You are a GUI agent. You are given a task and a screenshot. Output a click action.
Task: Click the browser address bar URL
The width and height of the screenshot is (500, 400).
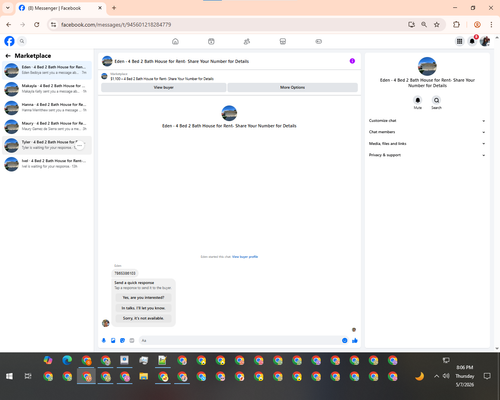pyautogui.click(x=116, y=25)
